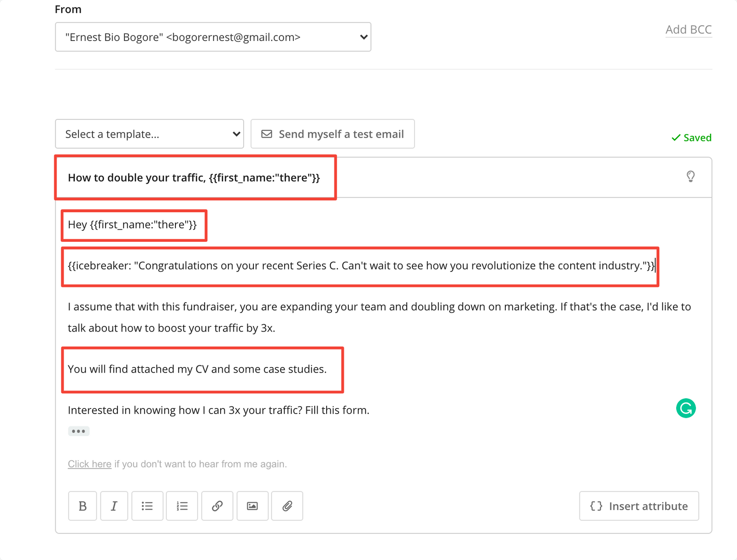Click the 'Insert attribute' button
Screen dimensions: 737x560
[x=639, y=506]
